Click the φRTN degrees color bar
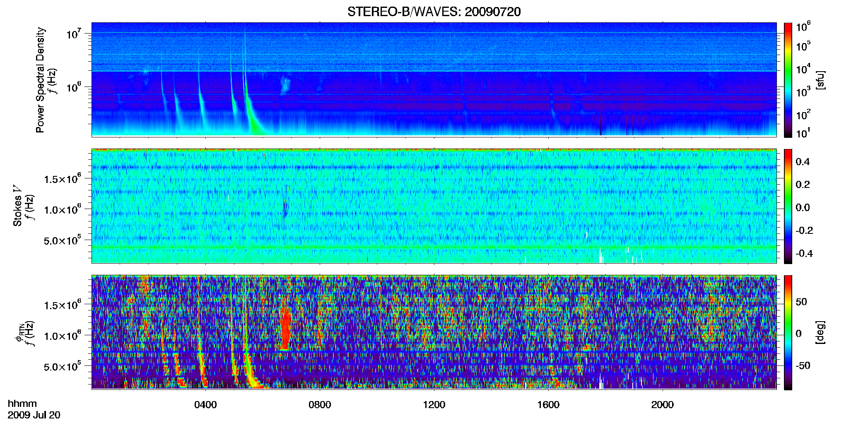 (x=788, y=332)
